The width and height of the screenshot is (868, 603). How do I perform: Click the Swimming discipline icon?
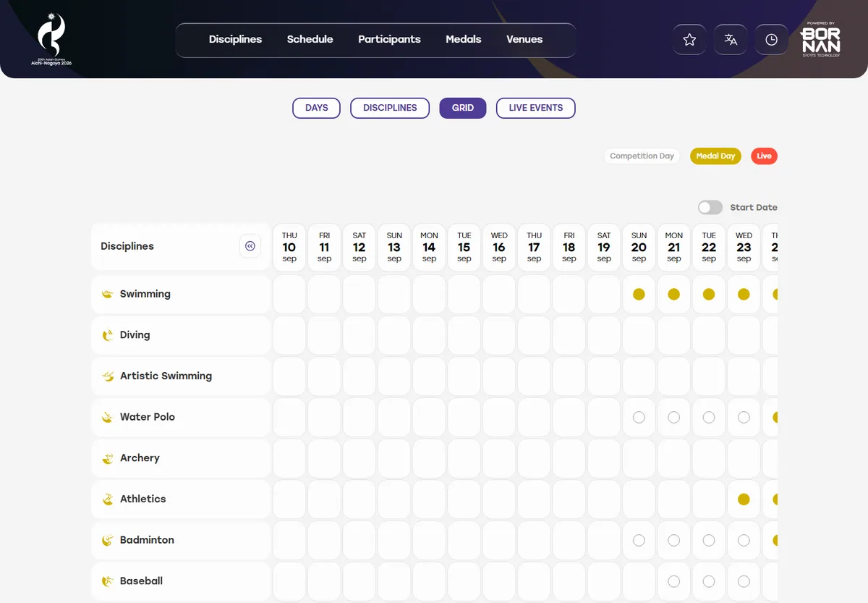coord(108,294)
